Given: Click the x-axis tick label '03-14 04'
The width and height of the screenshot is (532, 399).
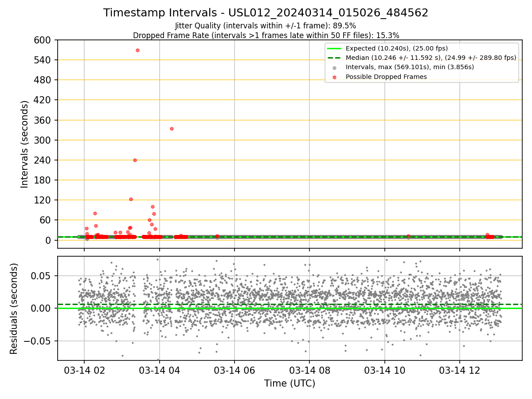Looking at the screenshot, I should click(x=159, y=371).
